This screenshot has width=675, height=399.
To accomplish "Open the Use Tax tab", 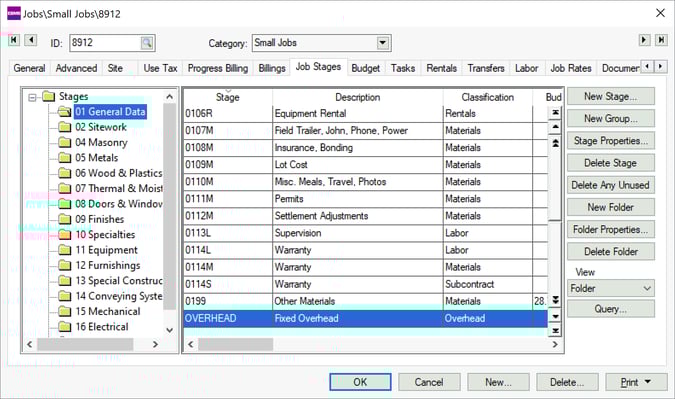I will click(160, 68).
